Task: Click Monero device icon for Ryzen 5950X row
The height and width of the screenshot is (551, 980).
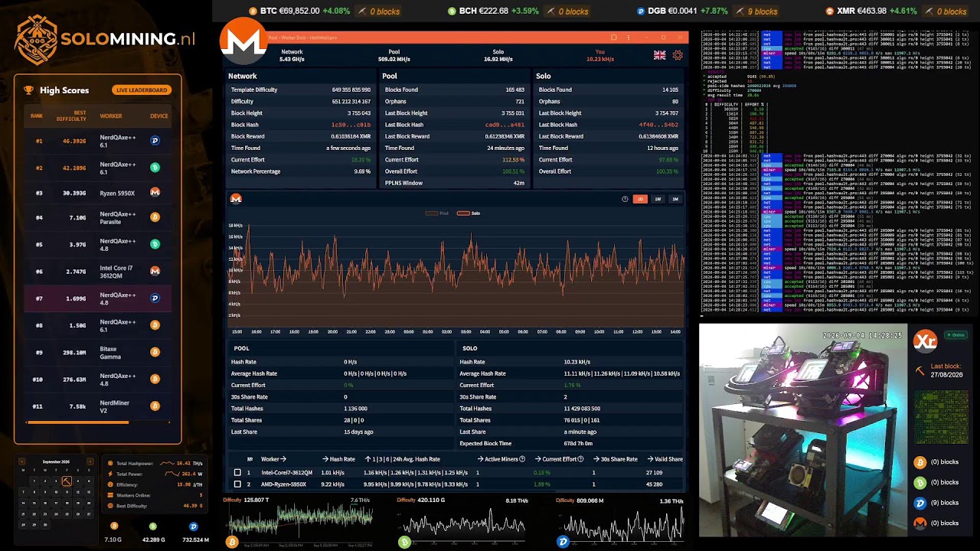Action: (155, 193)
